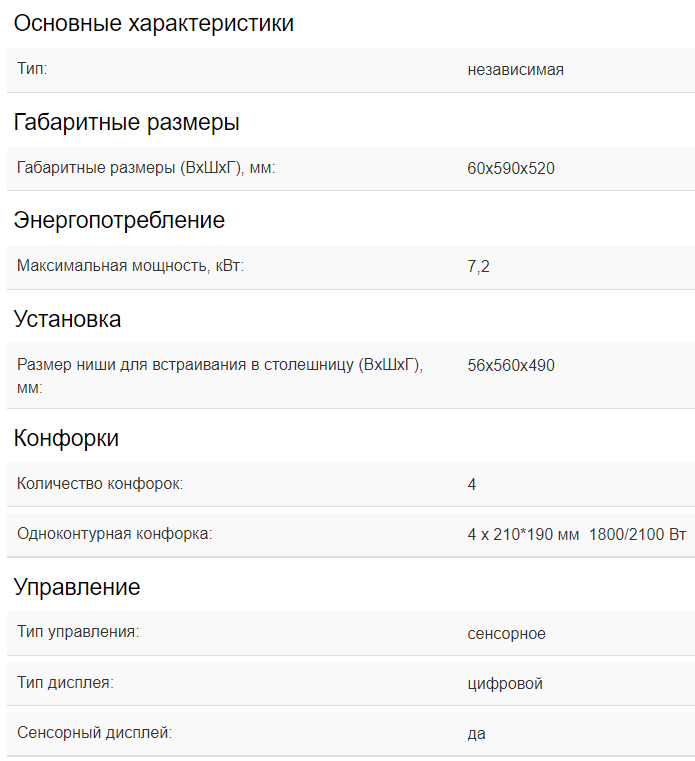Select the 'Тип:' label row
This screenshot has width=695, height=761.
351,70
